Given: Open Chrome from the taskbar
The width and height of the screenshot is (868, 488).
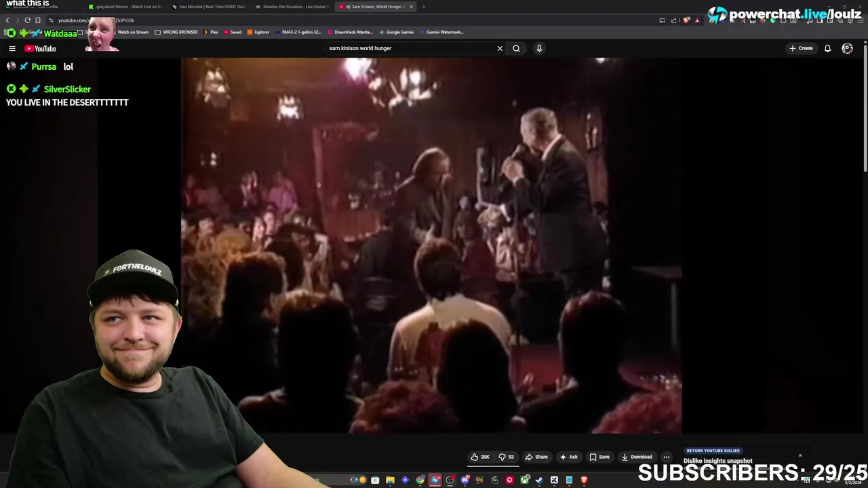Looking at the screenshot, I should point(420,480).
